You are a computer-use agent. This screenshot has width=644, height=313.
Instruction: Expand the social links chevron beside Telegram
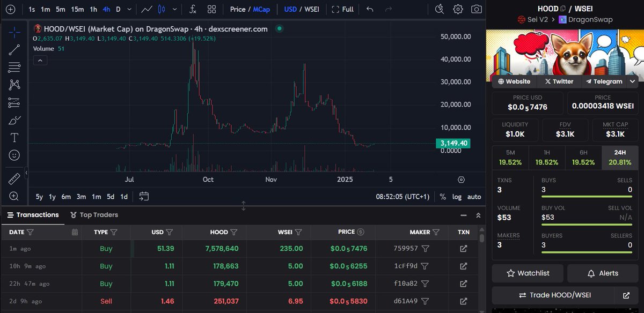[x=632, y=81]
